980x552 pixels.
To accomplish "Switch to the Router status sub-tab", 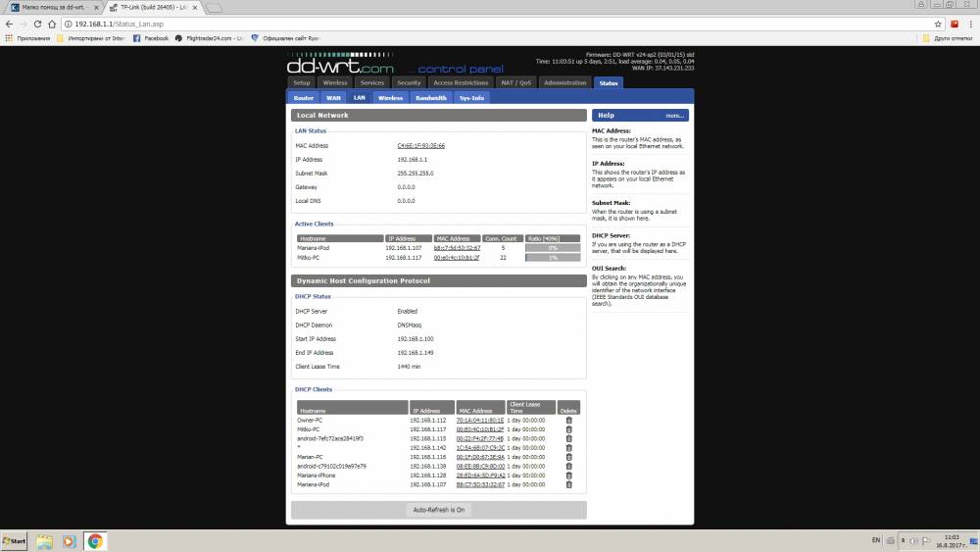I will click(304, 98).
